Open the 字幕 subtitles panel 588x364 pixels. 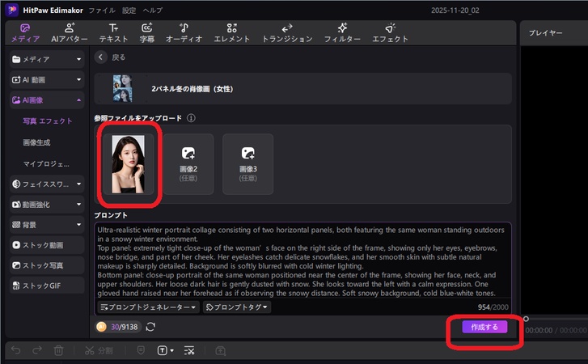pos(147,32)
